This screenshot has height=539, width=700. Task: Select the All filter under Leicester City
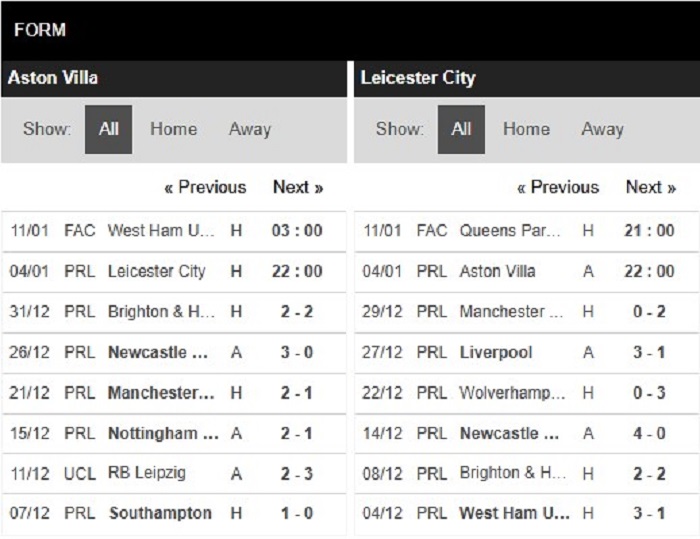[x=461, y=130]
